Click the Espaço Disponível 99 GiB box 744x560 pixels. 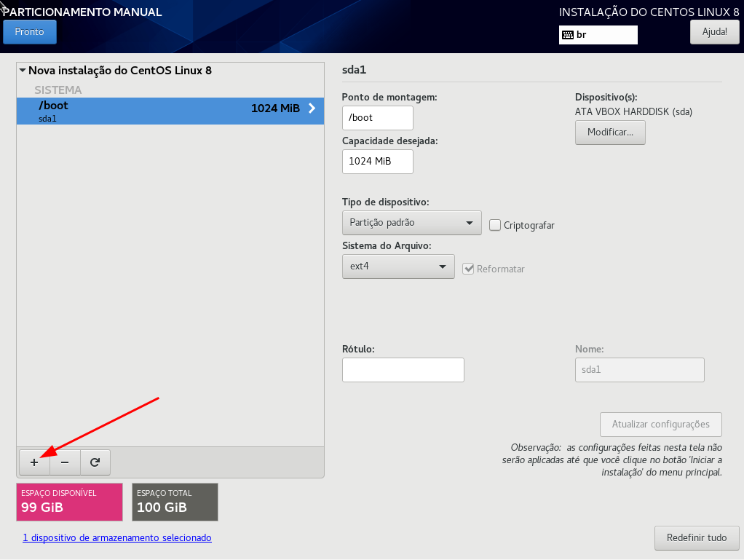69,502
